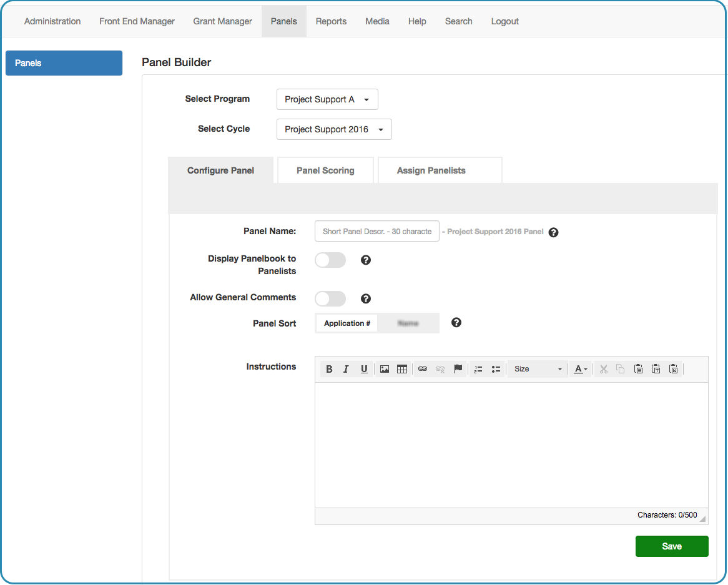Enable Display Panelbook to Panelists switch
The image size is (728, 585).
[330, 260]
